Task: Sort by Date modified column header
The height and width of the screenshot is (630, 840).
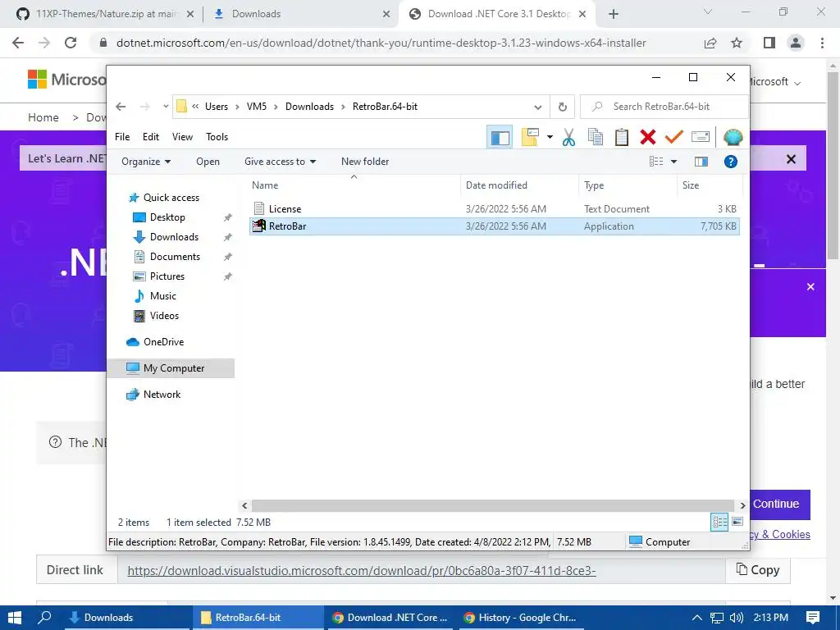Action: 519,185
